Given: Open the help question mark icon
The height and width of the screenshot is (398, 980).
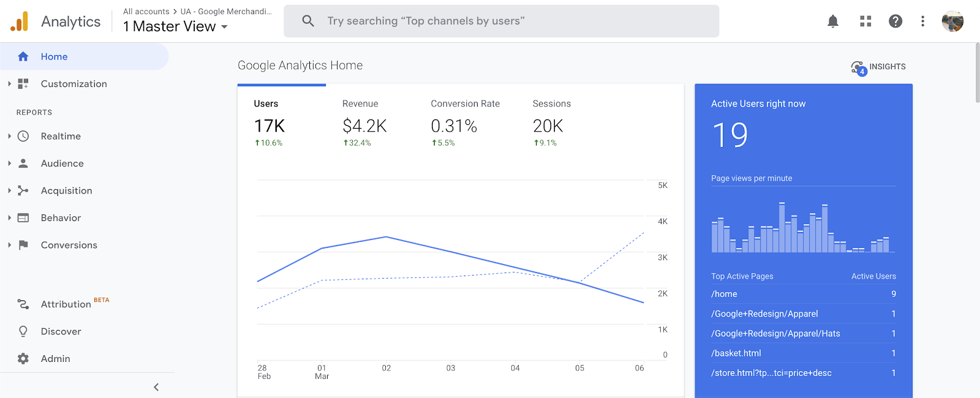Looking at the screenshot, I should click(x=895, y=21).
